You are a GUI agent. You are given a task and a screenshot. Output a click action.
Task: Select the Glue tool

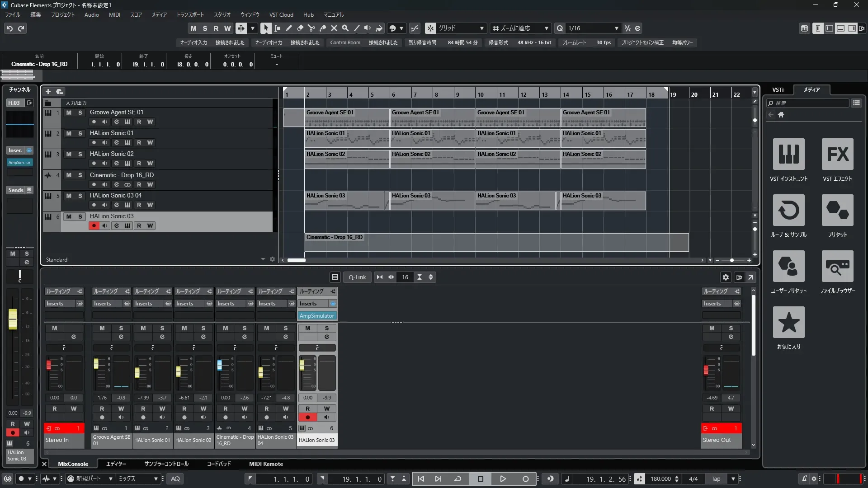pos(323,28)
